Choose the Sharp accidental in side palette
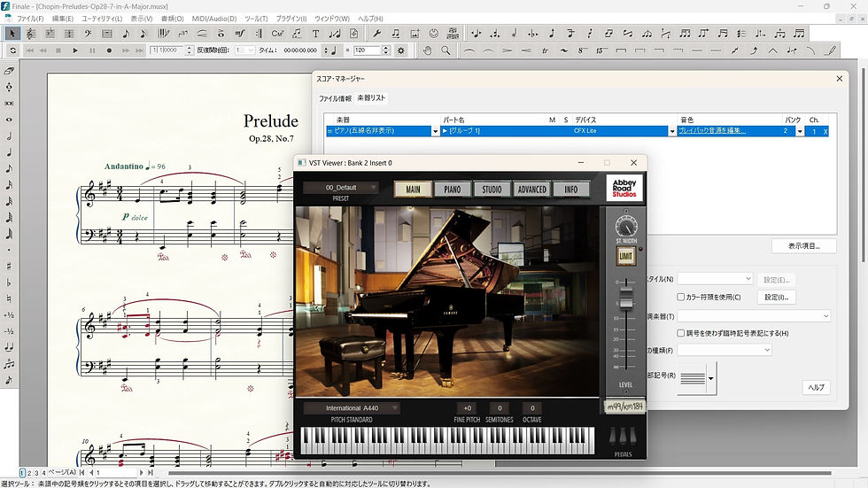The image size is (868, 488). [9, 266]
